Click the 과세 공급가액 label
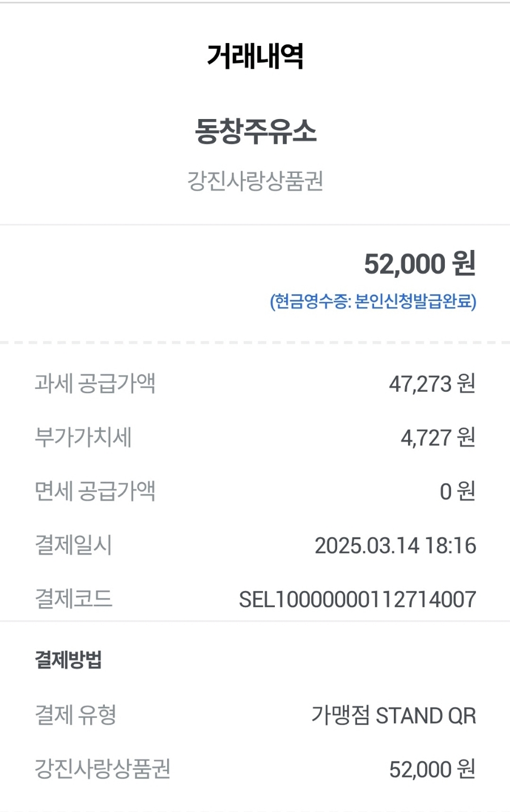The height and width of the screenshot is (812, 510). (95, 383)
